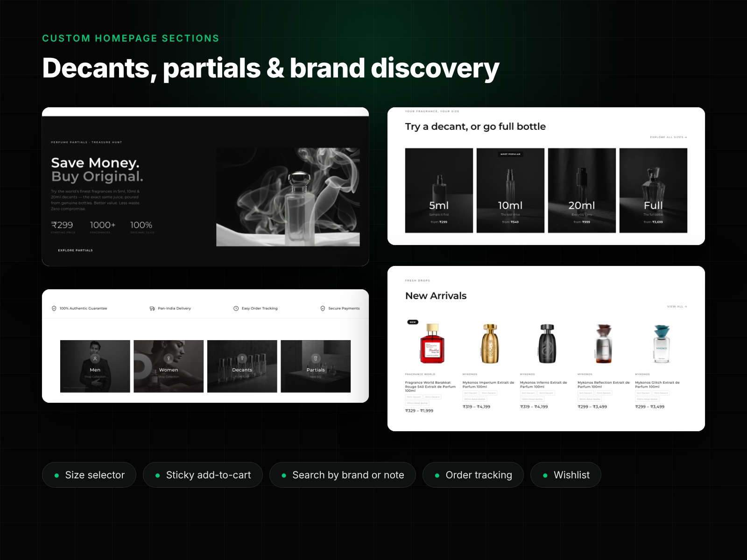
Task: Click the Fragrance World Barakkat Rouge title
Action: (x=430, y=386)
